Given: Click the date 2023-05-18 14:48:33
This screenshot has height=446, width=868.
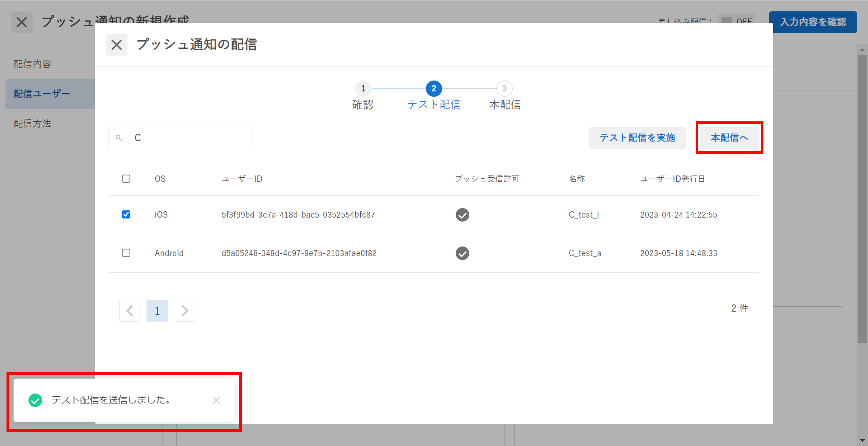Looking at the screenshot, I should click(x=679, y=253).
